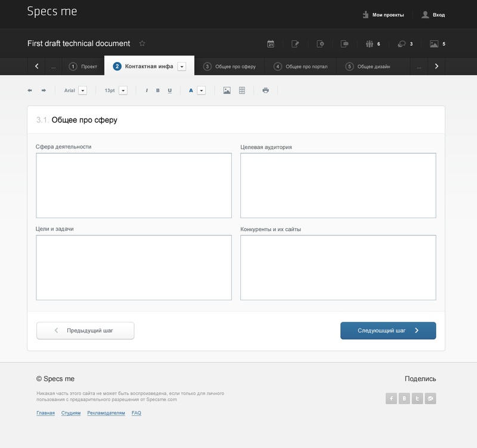
Task: Toggle bold formatting
Action: click(x=158, y=91)
